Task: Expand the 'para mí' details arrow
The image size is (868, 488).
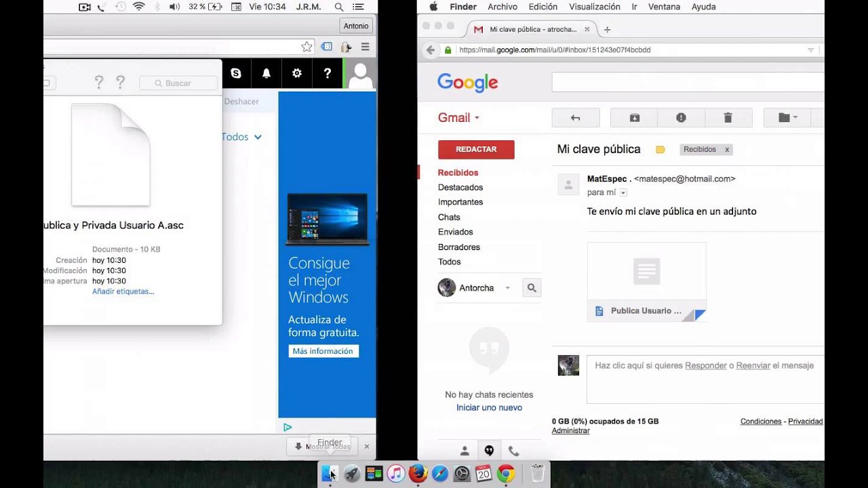Action: point(623,193)
